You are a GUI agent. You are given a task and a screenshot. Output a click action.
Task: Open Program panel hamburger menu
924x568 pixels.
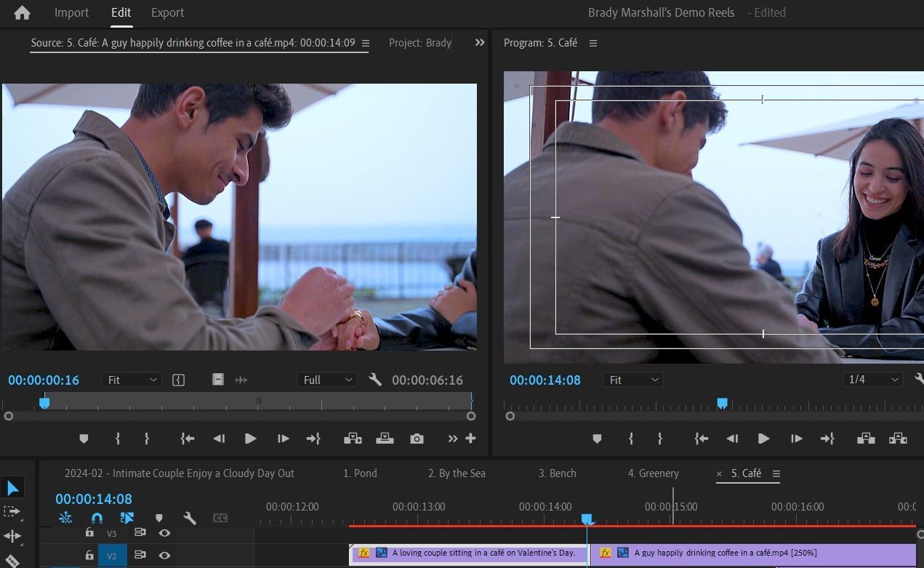tap(593, 44)
